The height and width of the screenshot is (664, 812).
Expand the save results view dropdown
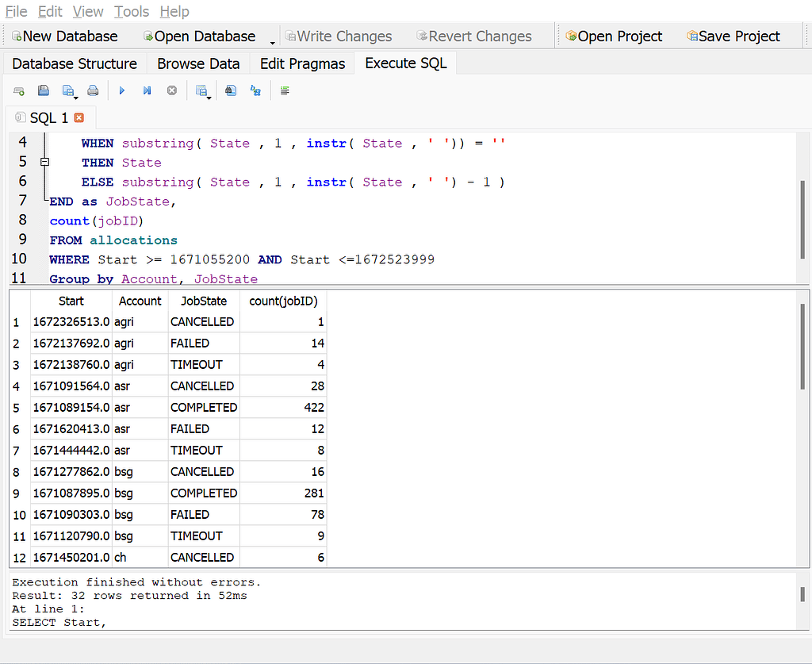[x=209, y=96]
